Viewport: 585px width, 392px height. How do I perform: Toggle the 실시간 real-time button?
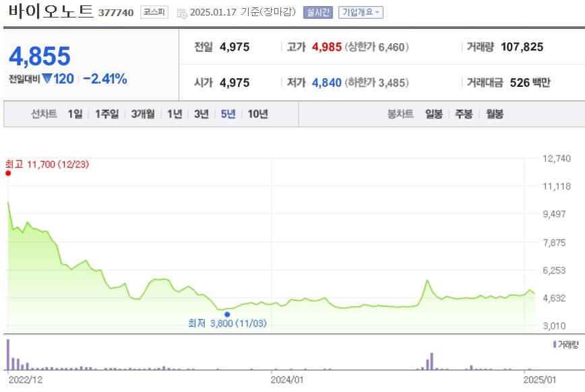point(318,12)
